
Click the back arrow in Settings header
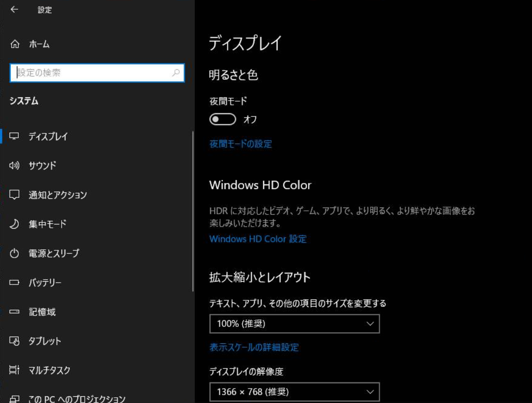[x=14, y=10]
